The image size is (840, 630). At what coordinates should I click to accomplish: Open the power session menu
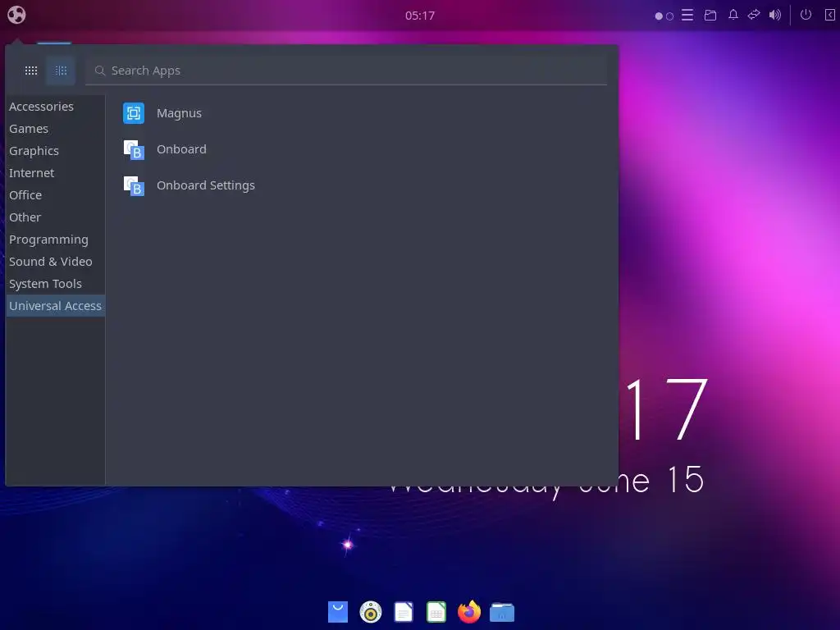click(x=806, y=15)
